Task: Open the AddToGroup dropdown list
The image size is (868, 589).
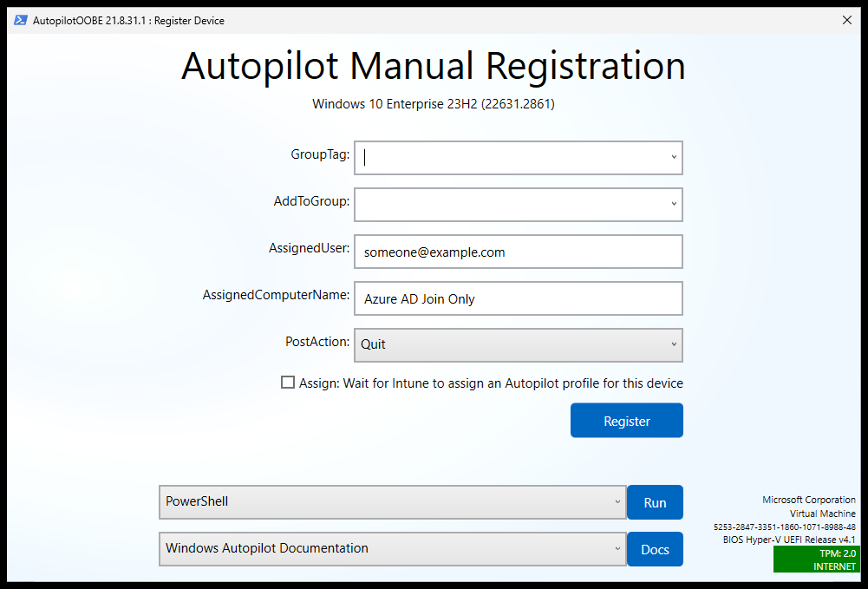Action: 675,204
